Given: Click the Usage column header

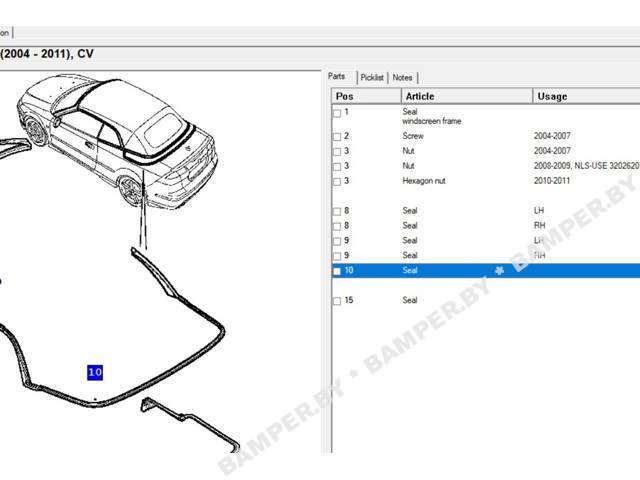Looking at the screenshot, I should (x=587, y=96).
